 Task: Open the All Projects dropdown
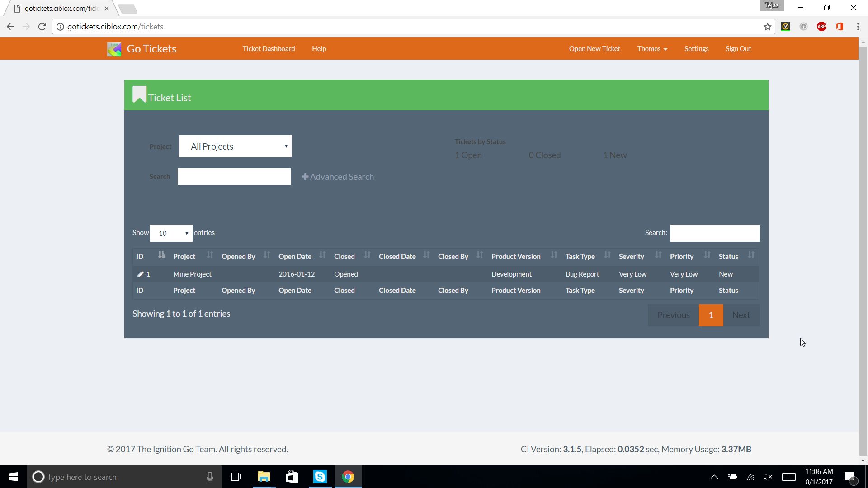pyautogui.click(x=235, y=146)
